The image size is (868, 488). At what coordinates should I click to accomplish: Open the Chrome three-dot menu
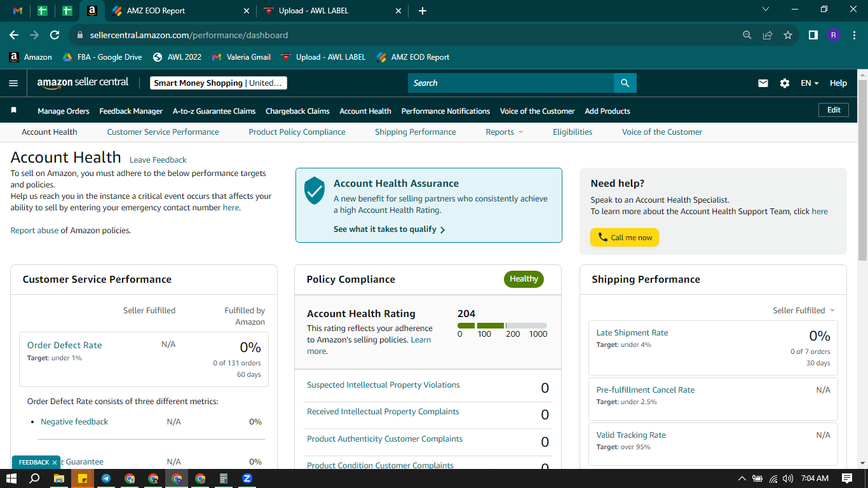click(854, 35)
